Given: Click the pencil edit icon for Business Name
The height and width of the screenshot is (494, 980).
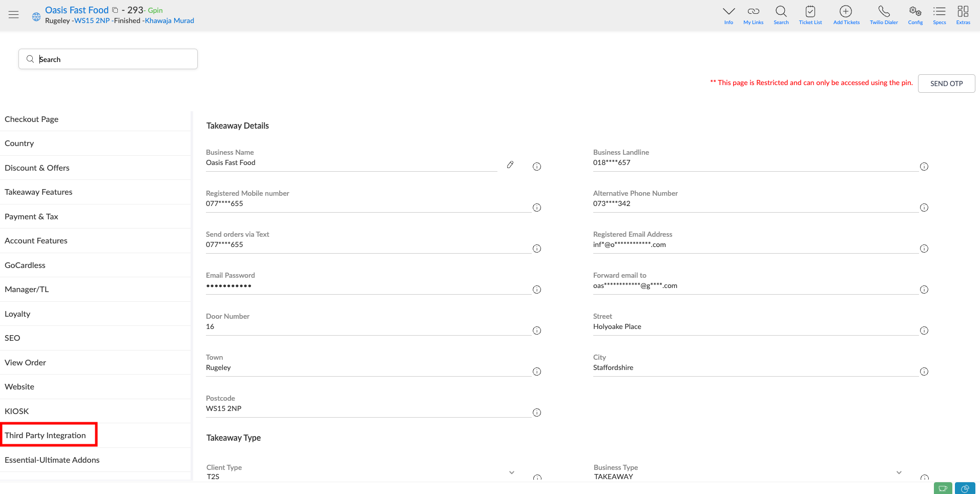Looking at the screenshot, I should 510,164.
